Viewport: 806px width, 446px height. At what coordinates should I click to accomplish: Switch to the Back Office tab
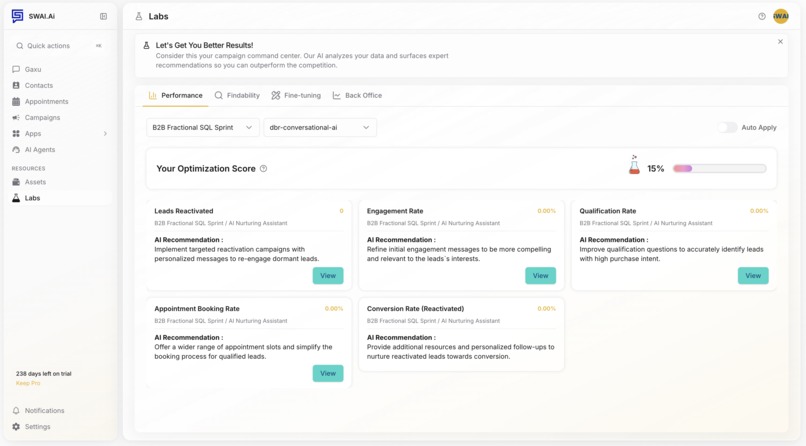(x=357, y=96)
